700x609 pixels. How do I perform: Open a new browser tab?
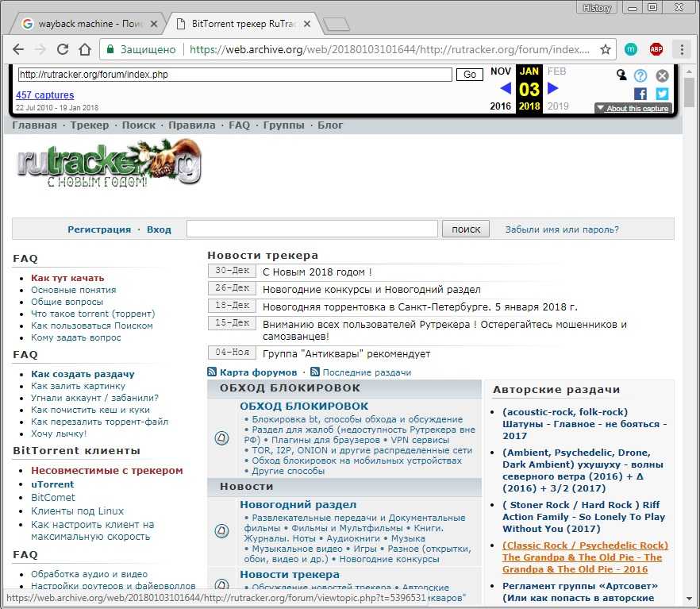tap(337, 24)
